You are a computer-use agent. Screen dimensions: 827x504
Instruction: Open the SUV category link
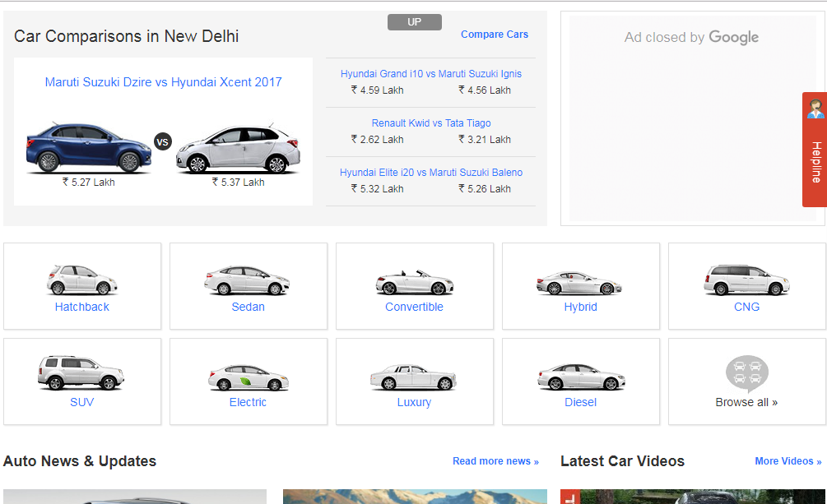pyautogui.click(x=81, y=402)
